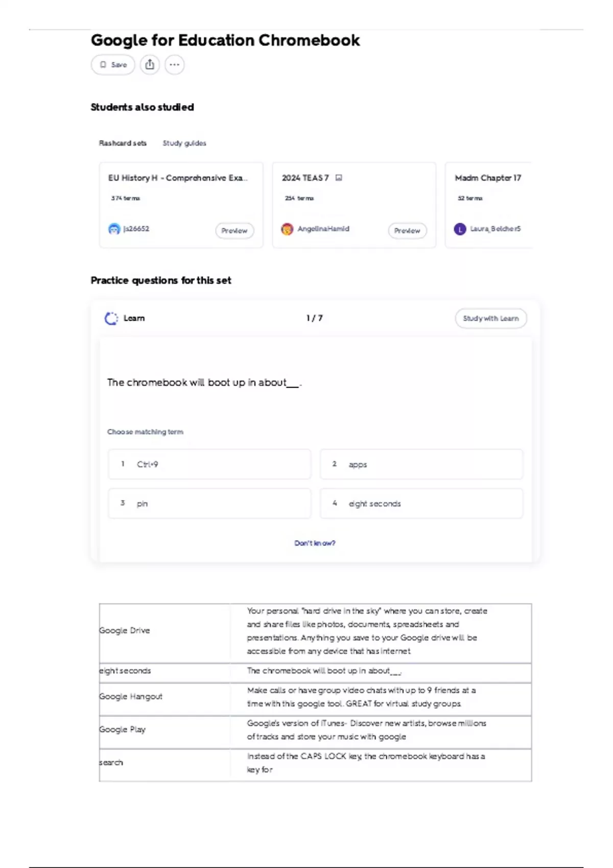Click the page title Google for Education Chromebook

coord(225,40)
